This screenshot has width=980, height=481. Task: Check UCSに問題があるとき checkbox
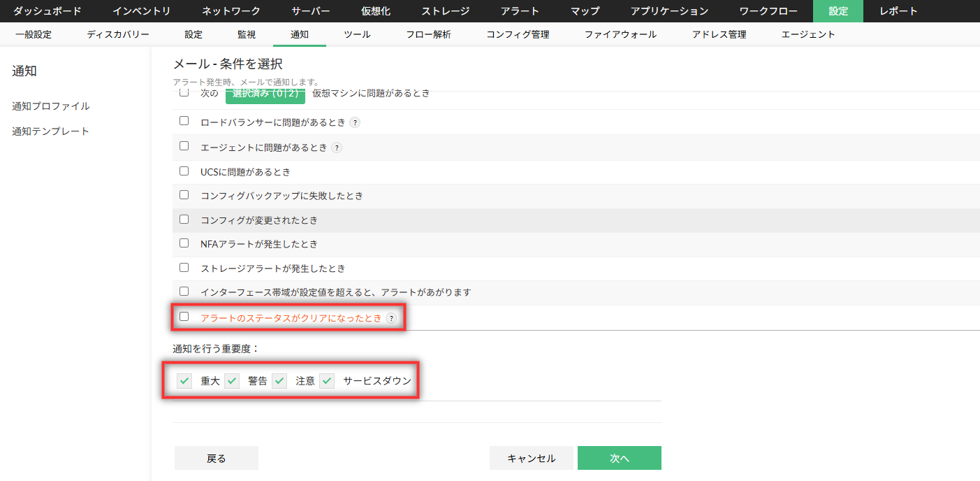coord(184,171)
